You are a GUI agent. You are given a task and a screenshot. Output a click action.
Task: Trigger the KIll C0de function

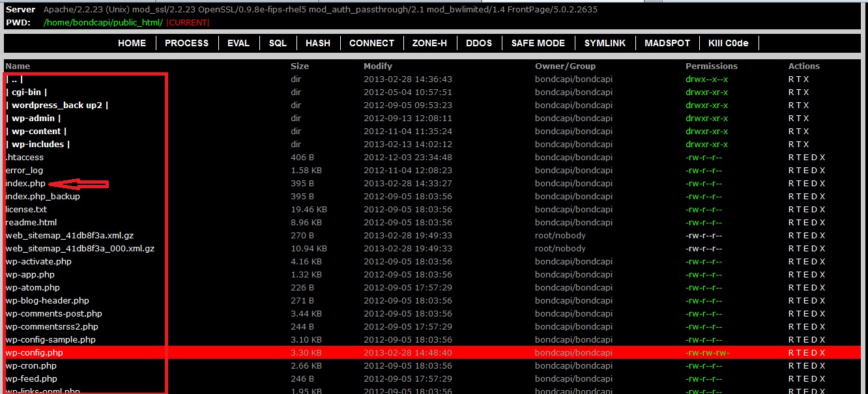pos(729,43)
